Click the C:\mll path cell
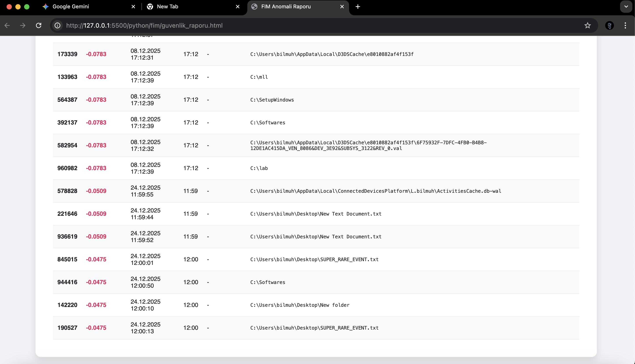The height and width of the screenshot is (364, 635). pos(259,77)
